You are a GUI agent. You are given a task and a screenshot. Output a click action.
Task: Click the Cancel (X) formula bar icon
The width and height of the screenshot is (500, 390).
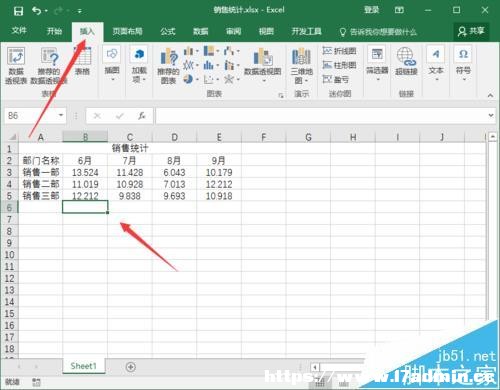(x=97, y=116)
